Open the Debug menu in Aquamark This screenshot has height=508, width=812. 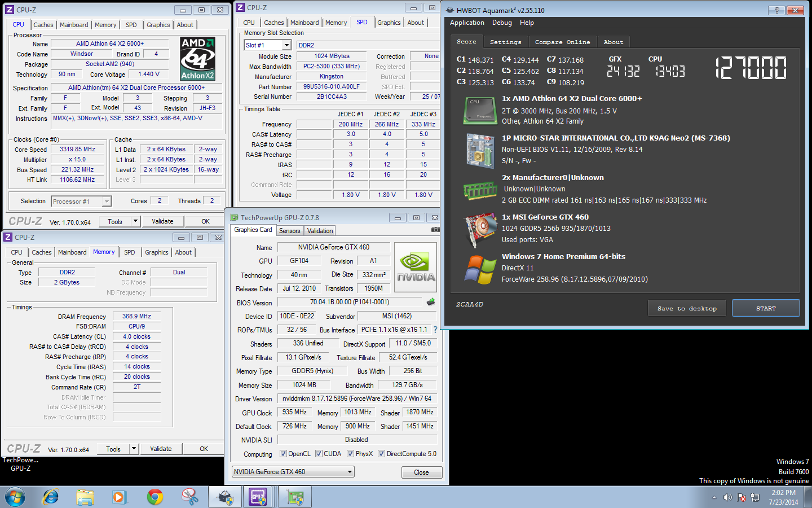point(502,23)
